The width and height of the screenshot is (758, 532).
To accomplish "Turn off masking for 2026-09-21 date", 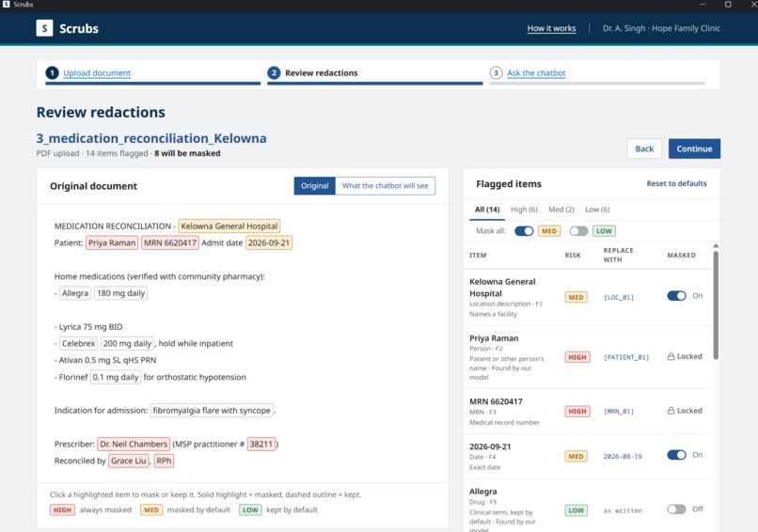I will (x=676, y=455).
